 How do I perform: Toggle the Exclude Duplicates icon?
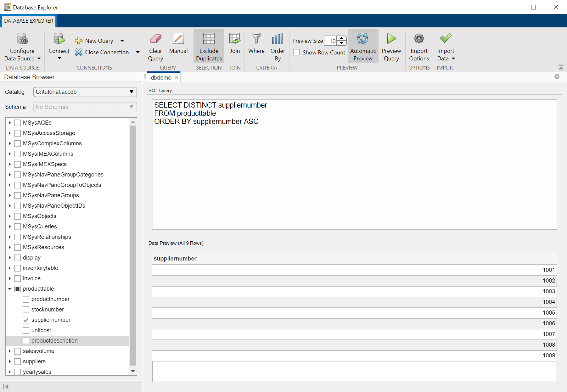tap(209, 39)
